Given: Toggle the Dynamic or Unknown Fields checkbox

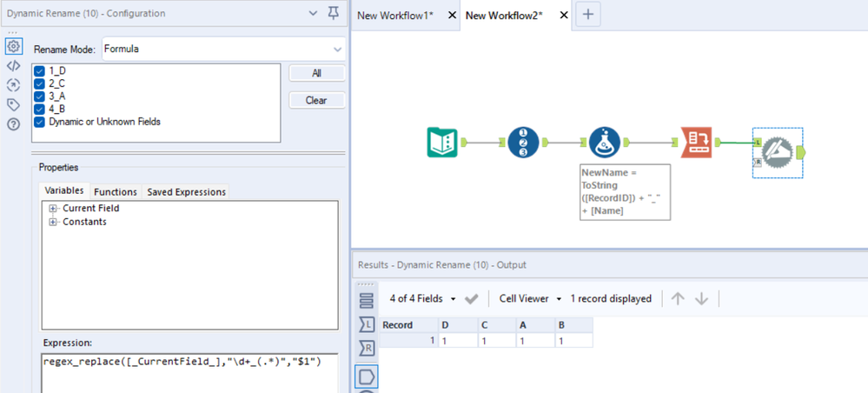Looking at the screenshot, I should [x=39, y=122].
